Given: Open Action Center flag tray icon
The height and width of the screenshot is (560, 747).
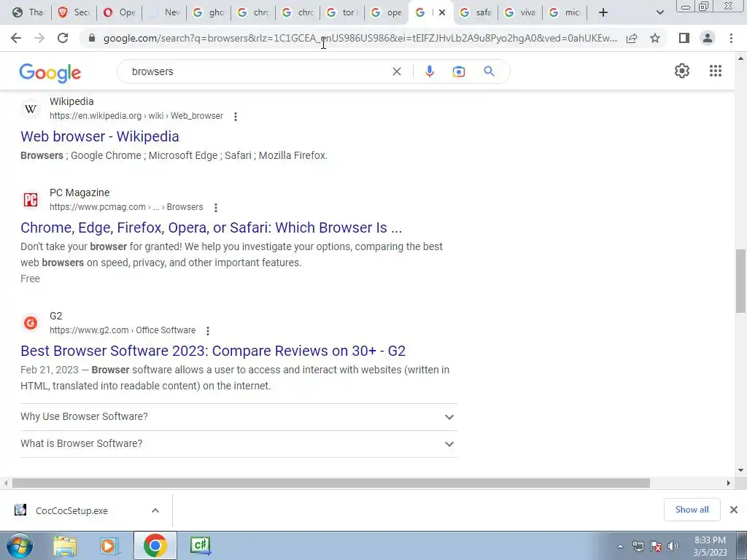Looking at the screenshot, I should 656,546.
